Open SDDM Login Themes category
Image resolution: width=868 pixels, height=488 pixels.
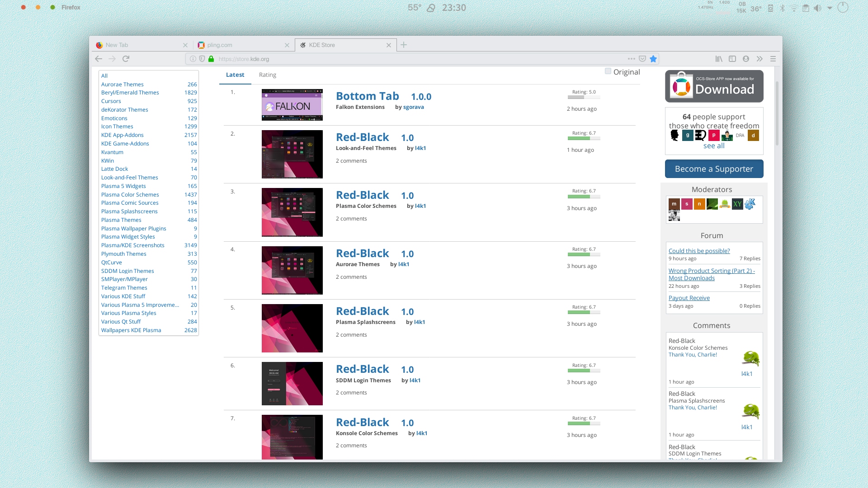pyautogui.click(x=127, y=271)
